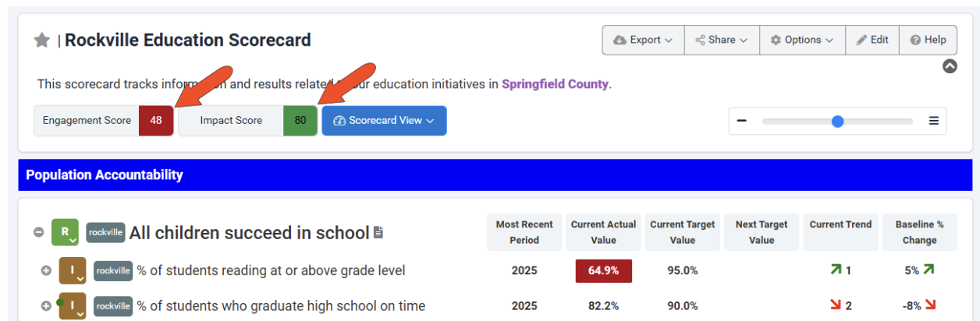Click the circular collapse-header arrow icon
The image size is (980, 321).
pyautogui.click(x=950, y=66)
